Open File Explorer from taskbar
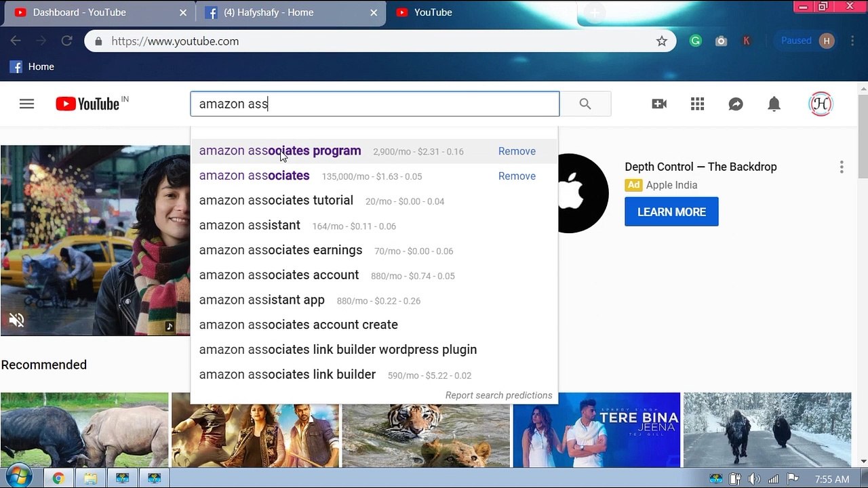Image resolution: width=868 pixels, height=488 pixels. tap(90, 479)
